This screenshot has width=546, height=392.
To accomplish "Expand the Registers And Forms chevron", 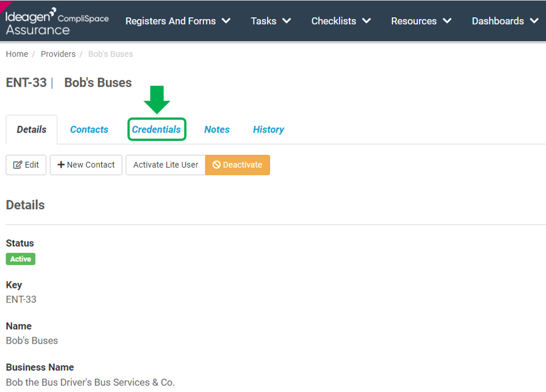I will coord(227,21).
